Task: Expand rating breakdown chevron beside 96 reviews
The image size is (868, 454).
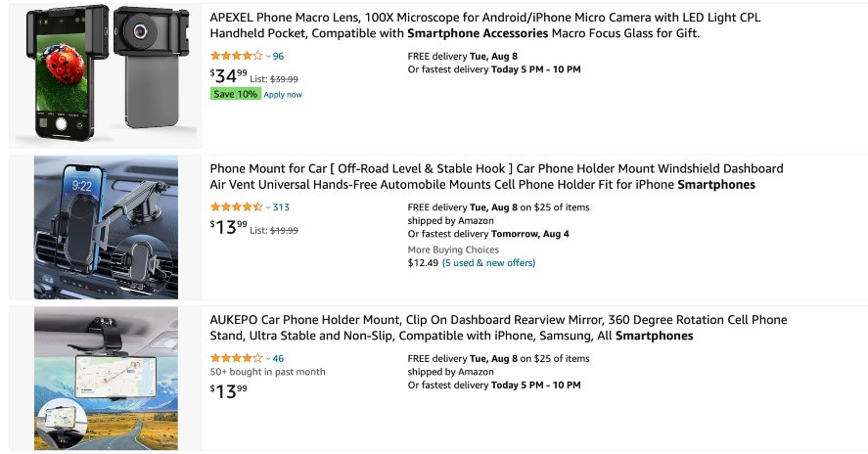Action: (x=268, y=57)
